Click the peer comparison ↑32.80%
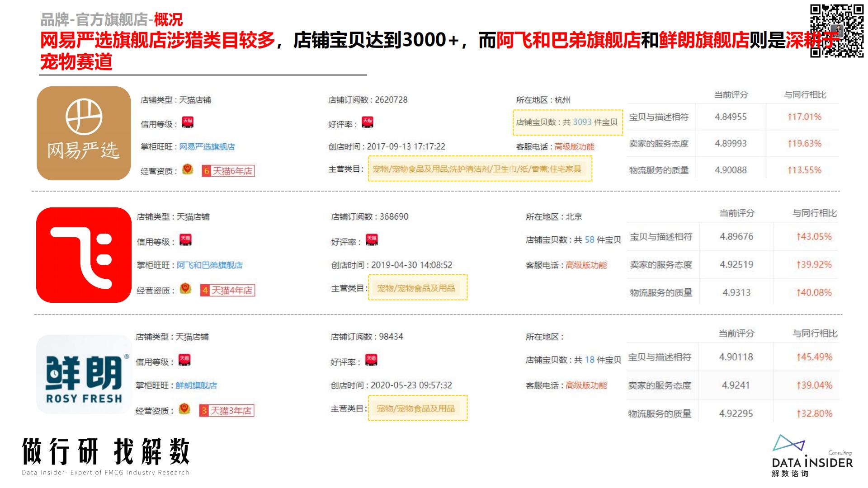The image size is (868, 488). pyautogui.click(x=814, y=413)
